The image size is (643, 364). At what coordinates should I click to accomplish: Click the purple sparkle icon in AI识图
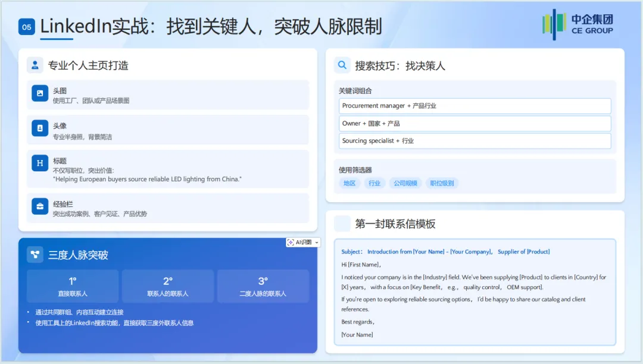290,242
